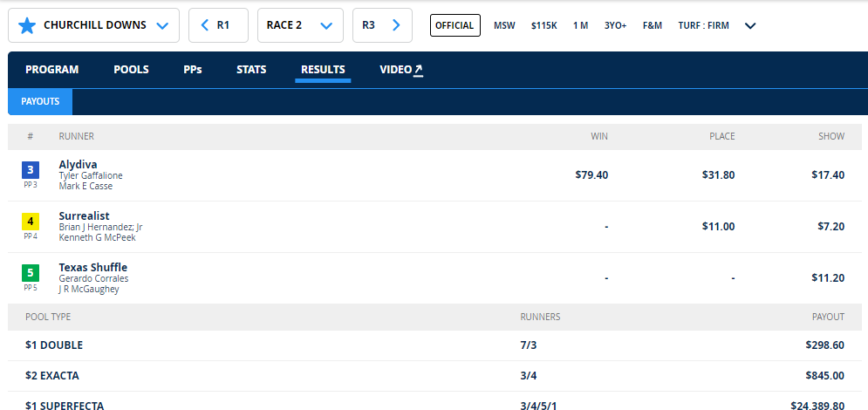The height and width of the screenshot is (410, 868).
Task: Click Texas Shuffle's $11.20 show payout
Action: click(828, 277)
